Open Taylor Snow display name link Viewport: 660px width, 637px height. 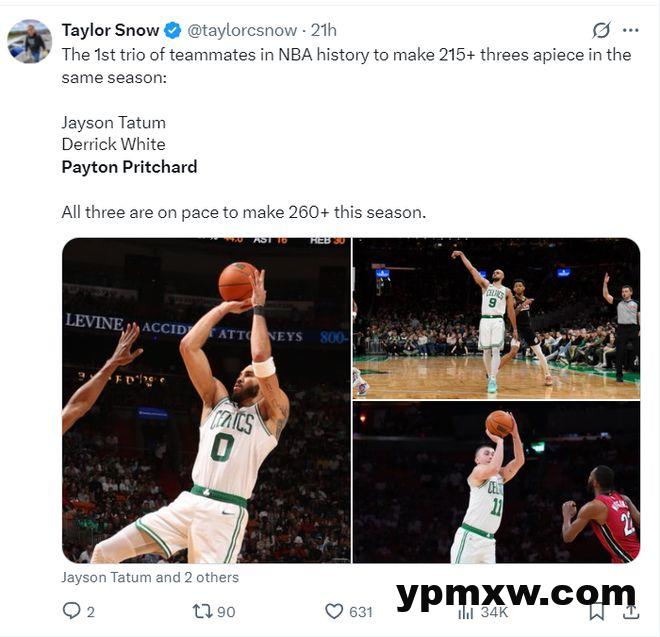point(110,30)
